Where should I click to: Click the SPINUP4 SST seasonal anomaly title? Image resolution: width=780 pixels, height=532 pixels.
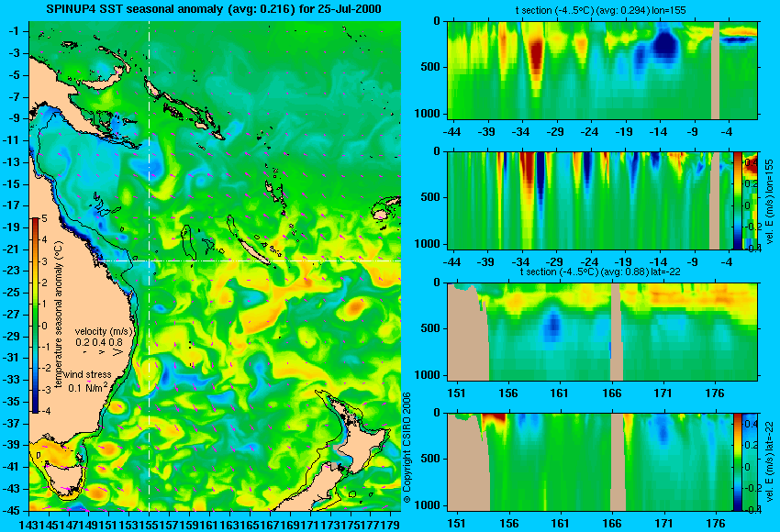pos(214,8)
